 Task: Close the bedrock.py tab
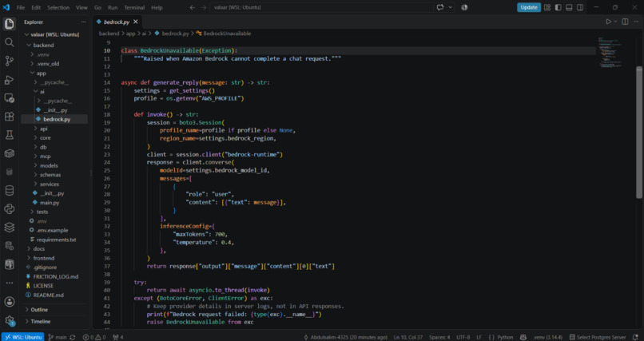point(136,22)
